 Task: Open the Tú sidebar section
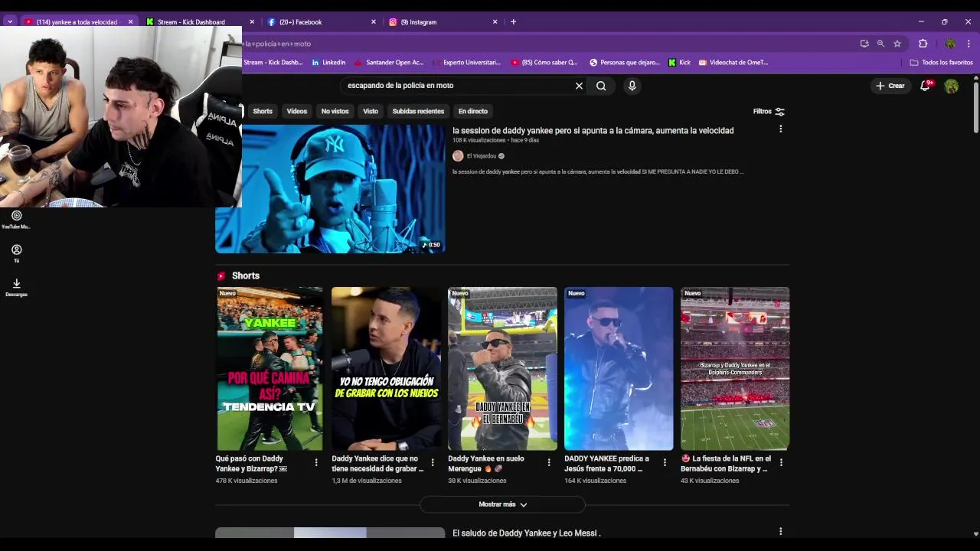(16, 253)
